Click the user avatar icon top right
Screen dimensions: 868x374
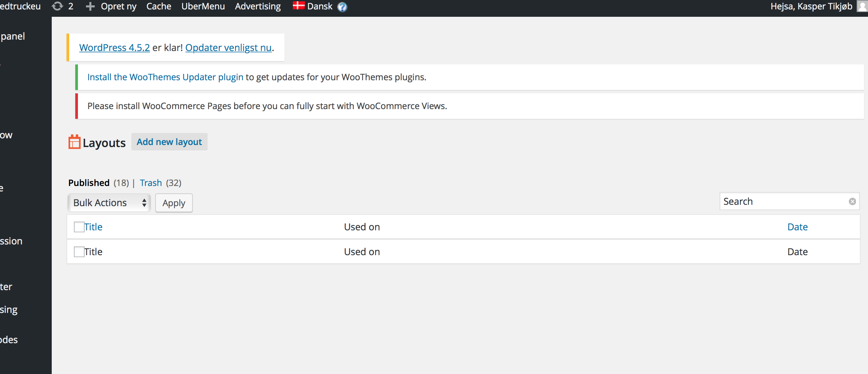click(x=861, y=6)
